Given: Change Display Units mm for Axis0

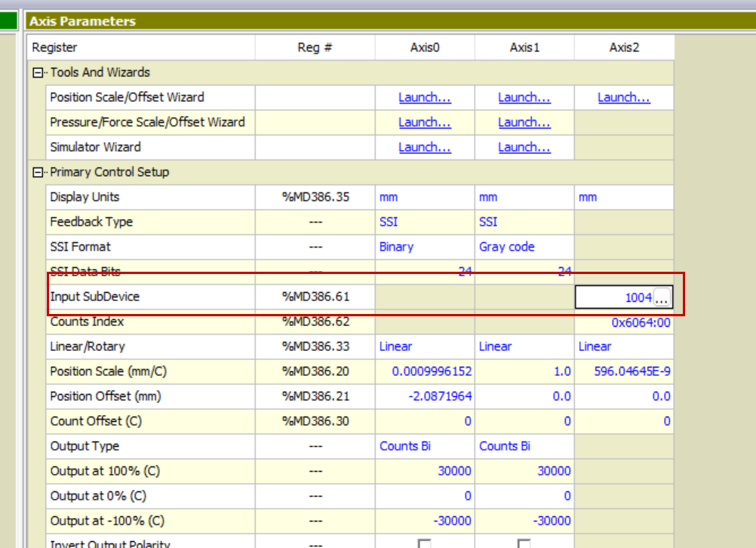Looking at the screenshot, I should pos(425,197).
